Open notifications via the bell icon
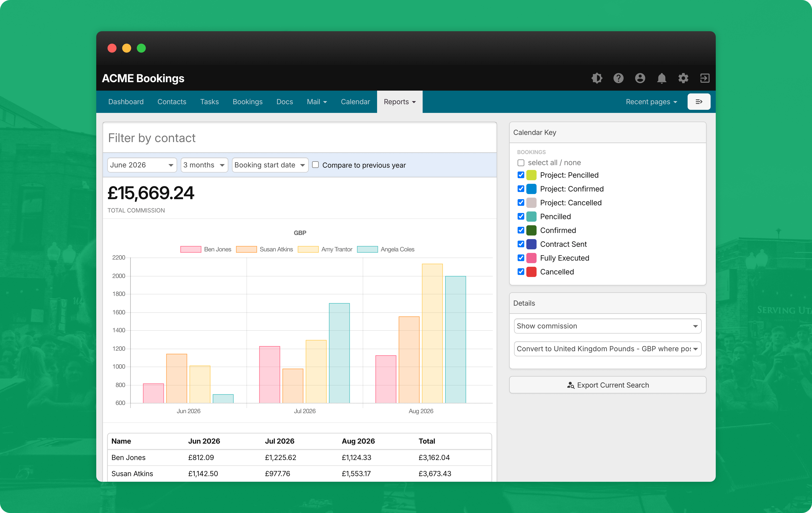812x513 pixels. (661, 78)
